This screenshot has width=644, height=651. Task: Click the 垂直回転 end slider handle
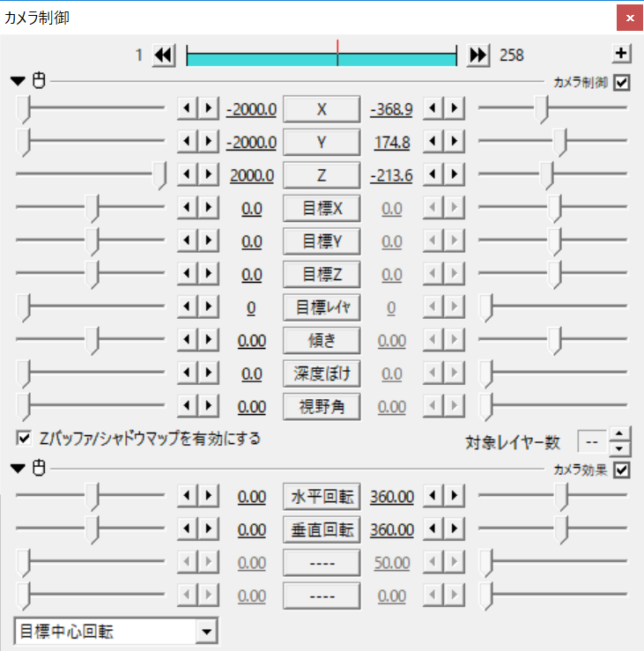coord(562,529)
